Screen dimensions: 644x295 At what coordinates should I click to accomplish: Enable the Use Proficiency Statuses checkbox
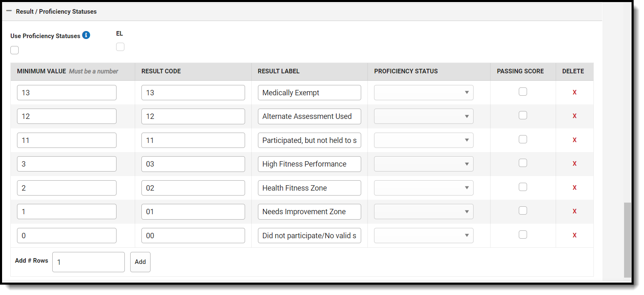pyautogui.click(x=15, y=50)
